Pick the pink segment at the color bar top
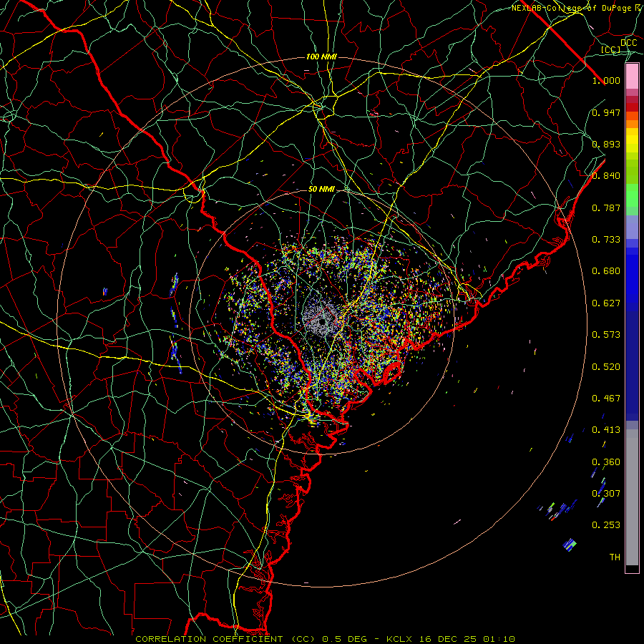Image resolution: width=644 pixels, height=644 pixels. tap(632, 77)
